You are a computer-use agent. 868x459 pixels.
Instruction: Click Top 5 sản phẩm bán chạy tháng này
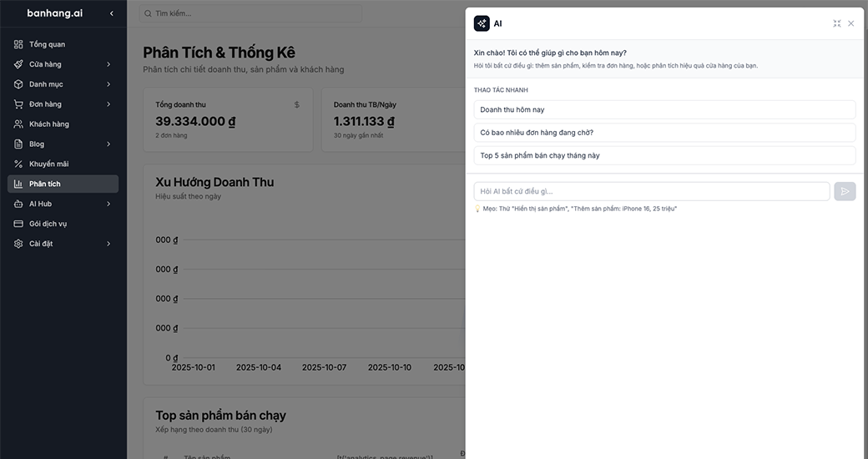664,155
